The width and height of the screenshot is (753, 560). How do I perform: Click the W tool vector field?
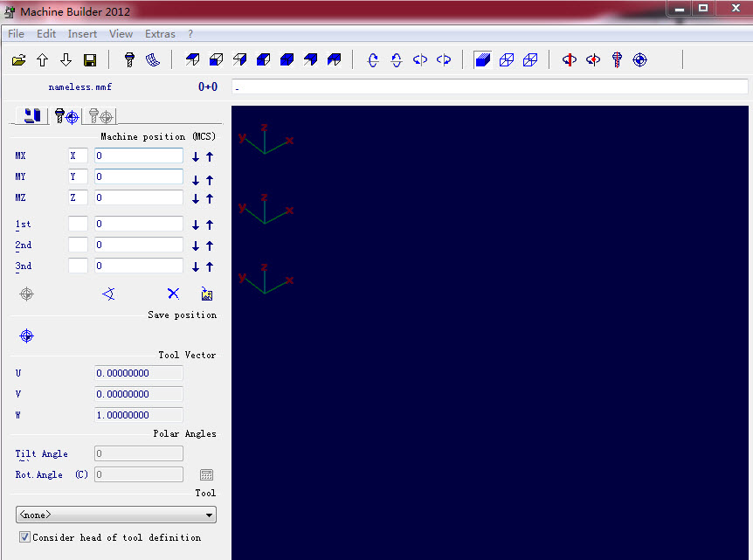(139, 415)
